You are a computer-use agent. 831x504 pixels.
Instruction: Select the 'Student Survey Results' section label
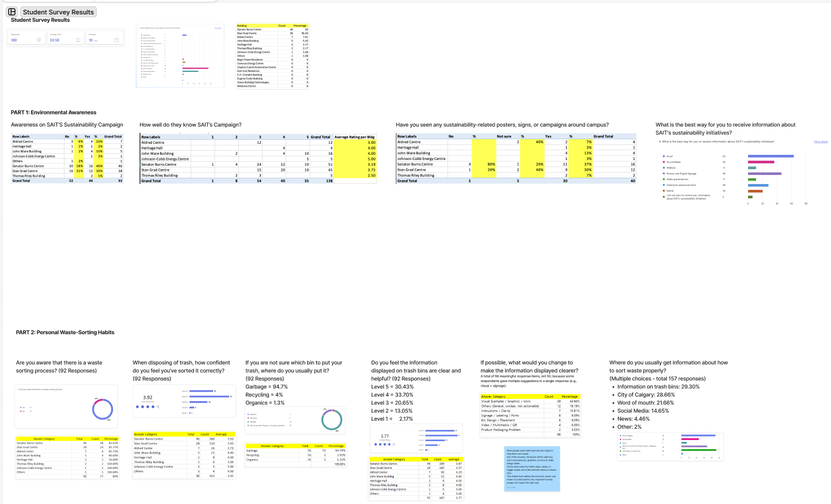click(x=58, y=12)
